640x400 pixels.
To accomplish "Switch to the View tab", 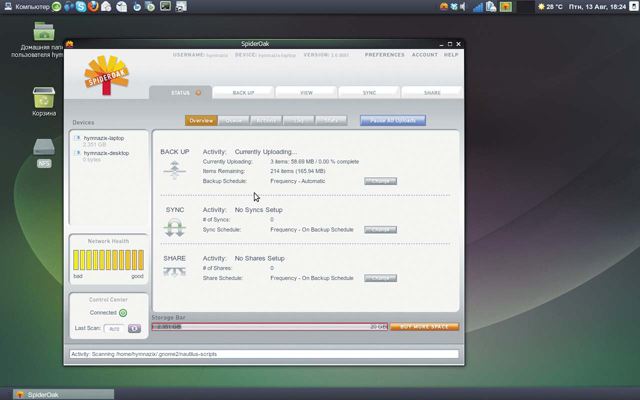I will tap(306, 93).
